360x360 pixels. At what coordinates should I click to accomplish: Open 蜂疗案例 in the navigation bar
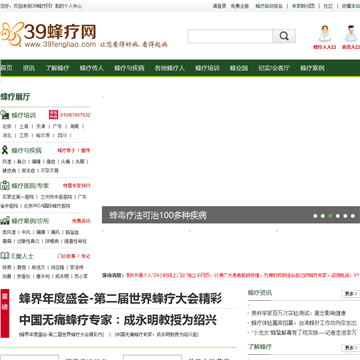coord(312,68)
